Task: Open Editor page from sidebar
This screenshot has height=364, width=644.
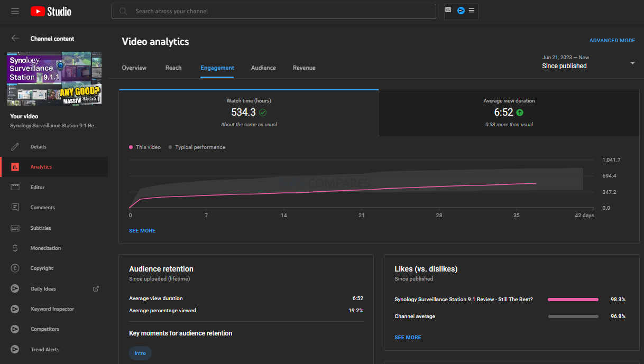Action: (54, 188)
